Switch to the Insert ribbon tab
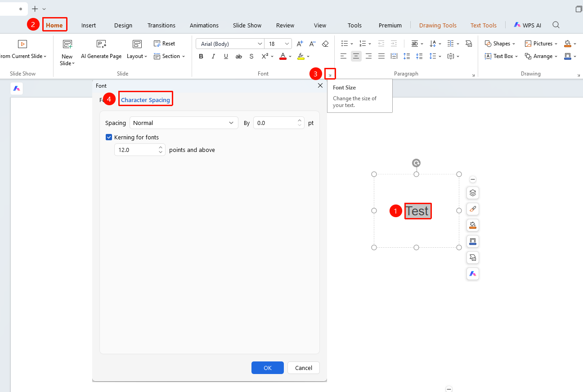Viewport: 583px width, 392px height. [89, 25]
